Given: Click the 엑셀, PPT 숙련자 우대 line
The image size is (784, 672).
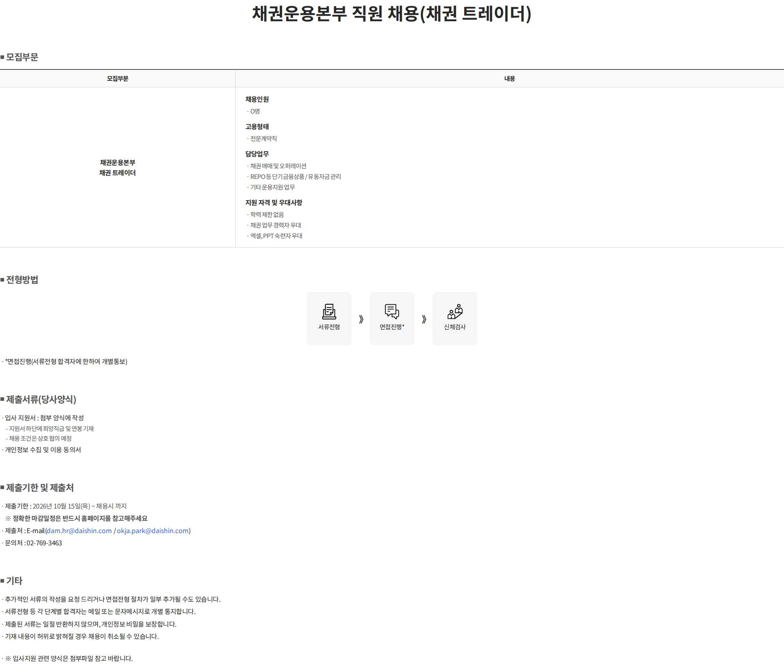Looking at the screenshot, I should point(276,236).
